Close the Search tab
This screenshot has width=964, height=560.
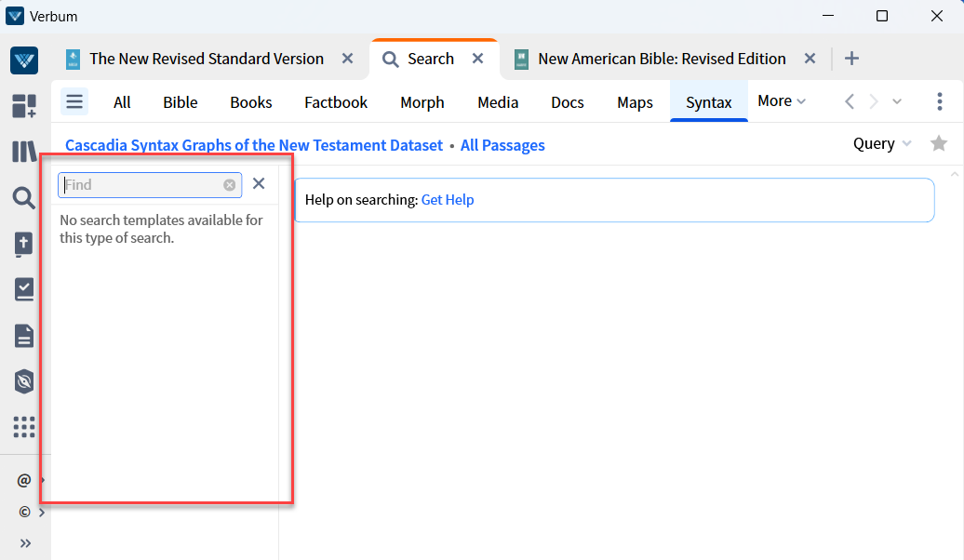tap(477, 59)
